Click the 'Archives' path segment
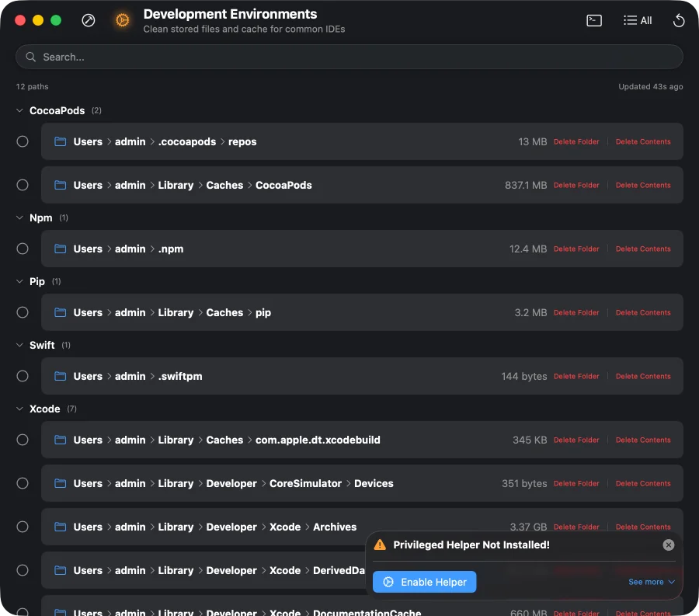699x616 pixels. (334, 527)
